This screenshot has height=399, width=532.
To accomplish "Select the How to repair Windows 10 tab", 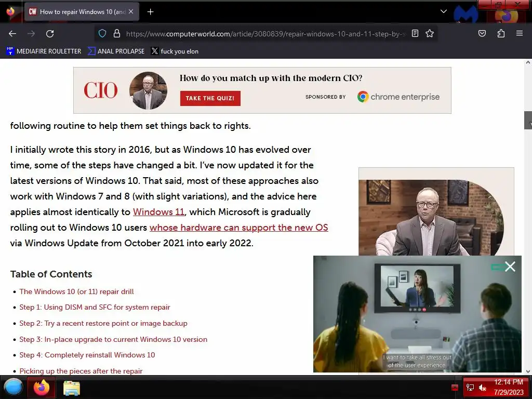I will pos(82,12).
